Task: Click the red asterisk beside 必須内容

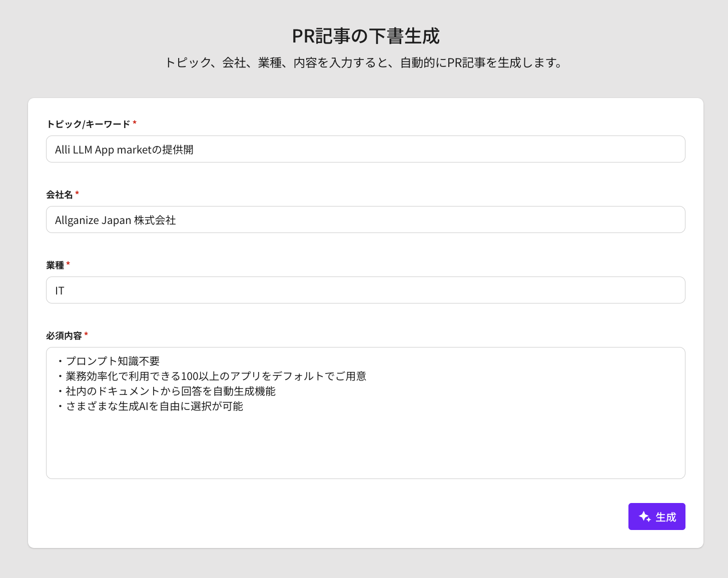Action: click(86, 335)
